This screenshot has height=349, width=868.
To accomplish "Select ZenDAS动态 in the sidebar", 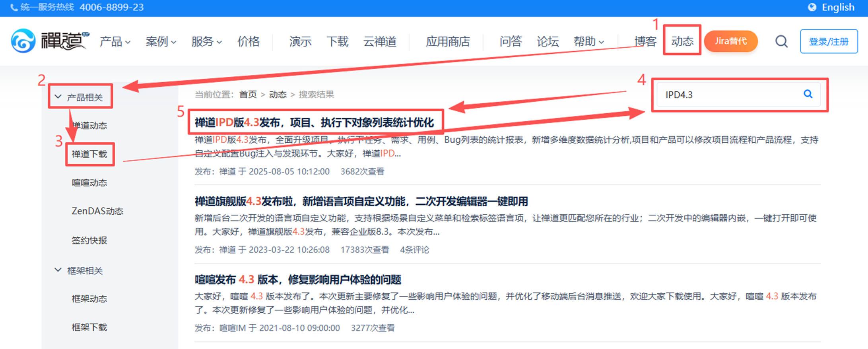I will click(x=97, y=211).
